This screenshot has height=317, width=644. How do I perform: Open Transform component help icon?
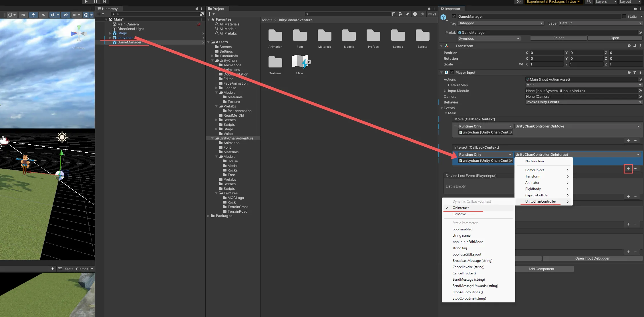point(629,46)
